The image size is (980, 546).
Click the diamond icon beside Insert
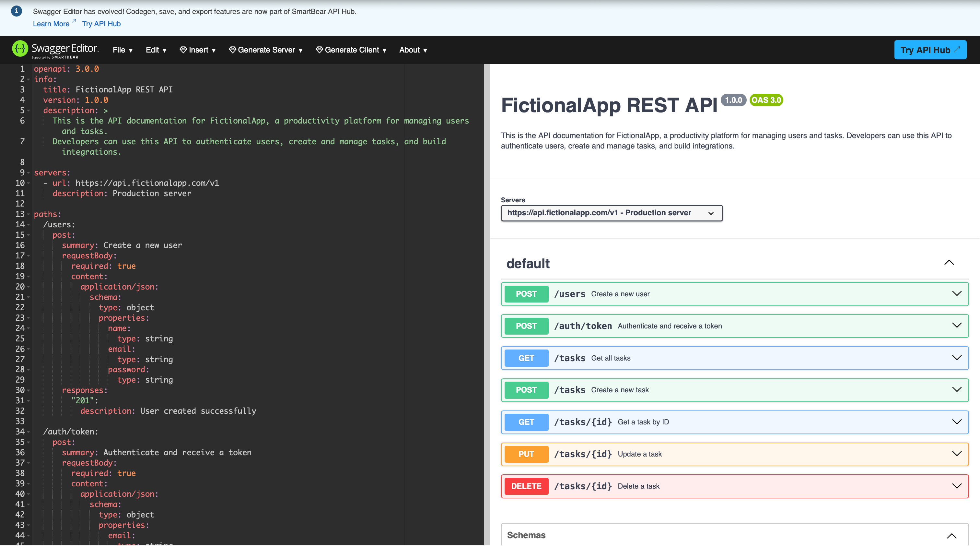pos(183,50)
